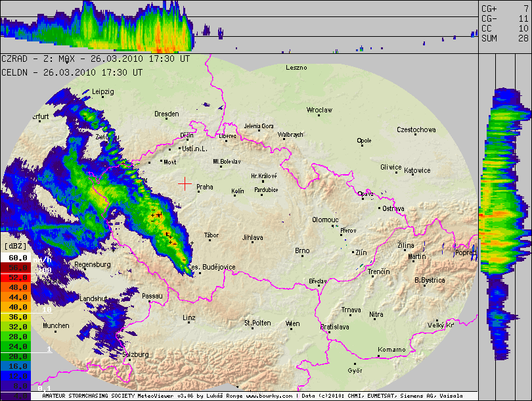This screenshot has height=401, width=532.
Task: Click the Jihlava city label
Action: click(x=252, y=238)
